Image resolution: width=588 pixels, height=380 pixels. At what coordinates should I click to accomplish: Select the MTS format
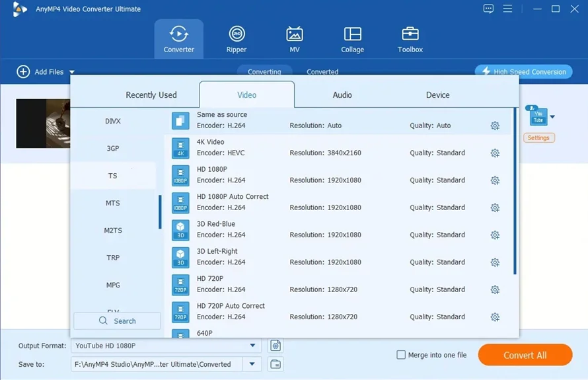113,203
